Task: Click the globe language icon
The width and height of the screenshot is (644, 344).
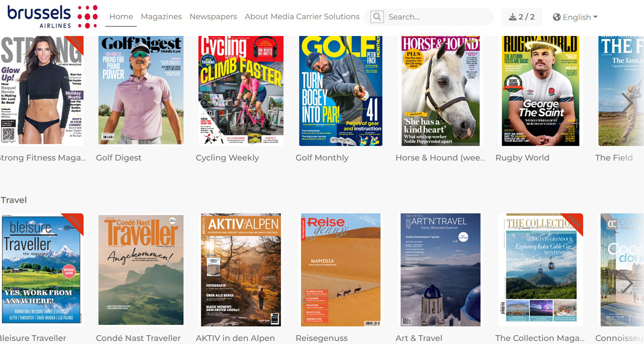Action: coord(557,17)
